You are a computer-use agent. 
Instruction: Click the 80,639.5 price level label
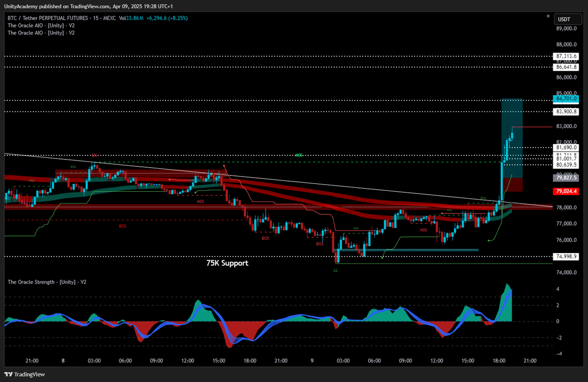click(565, 165)
